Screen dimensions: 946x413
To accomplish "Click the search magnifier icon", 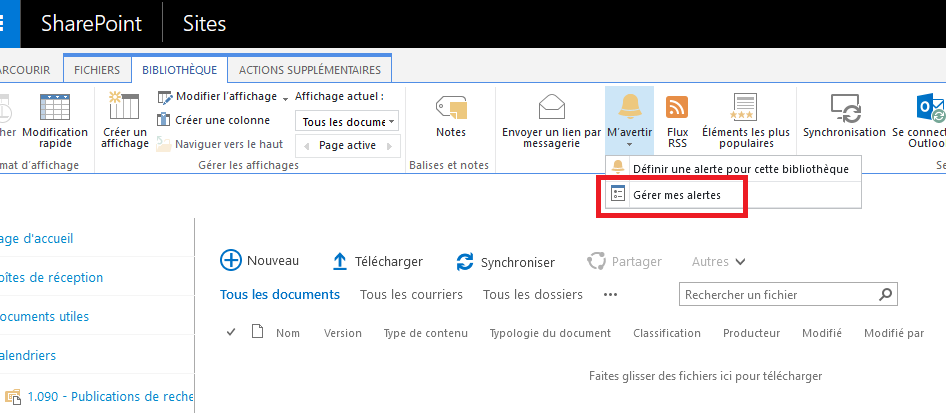I will tap(885, 295).
